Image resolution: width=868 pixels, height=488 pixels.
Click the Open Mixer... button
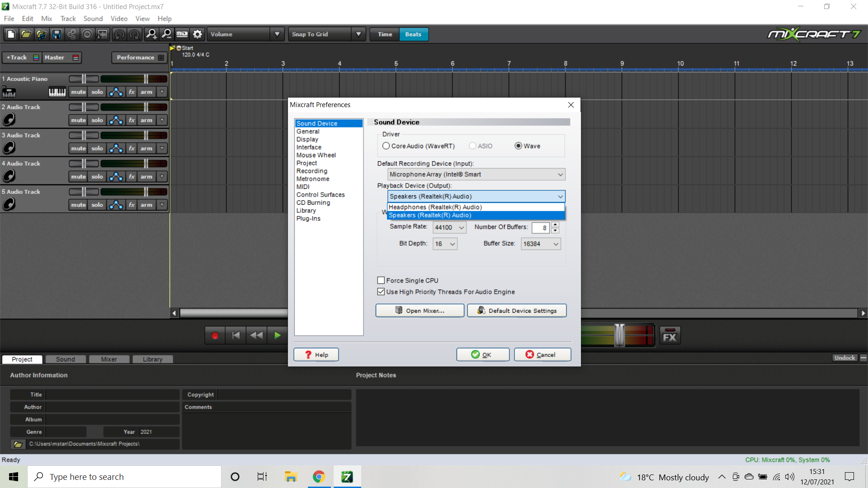point(420,311)
